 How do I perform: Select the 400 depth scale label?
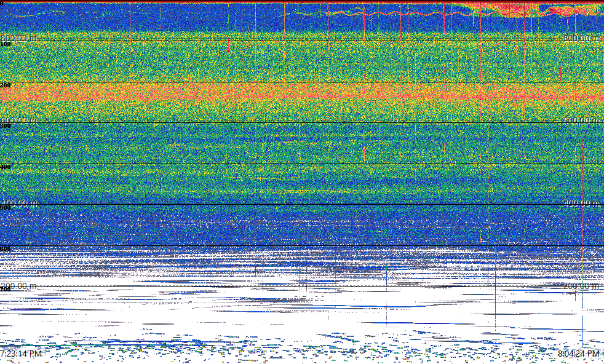click(6, 167)
